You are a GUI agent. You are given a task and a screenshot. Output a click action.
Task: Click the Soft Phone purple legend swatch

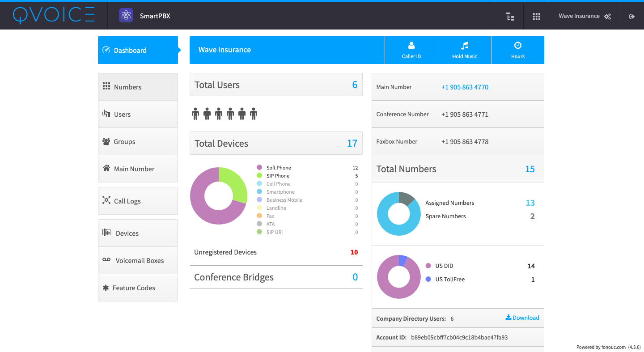pos(259,168)
